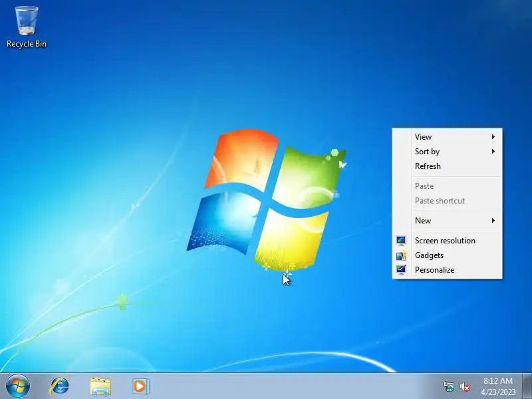
Task: Choose Refresh from the context menu
Action: (447, 166)
